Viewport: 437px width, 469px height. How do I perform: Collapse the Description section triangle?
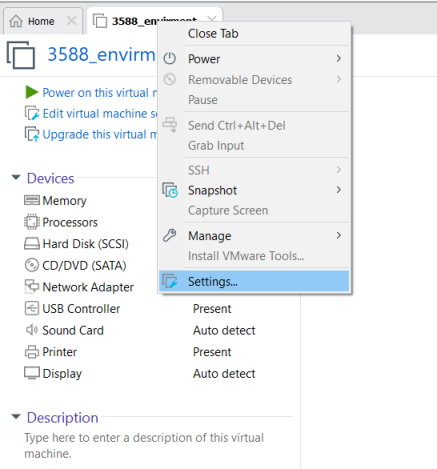(x=16, y=417)
